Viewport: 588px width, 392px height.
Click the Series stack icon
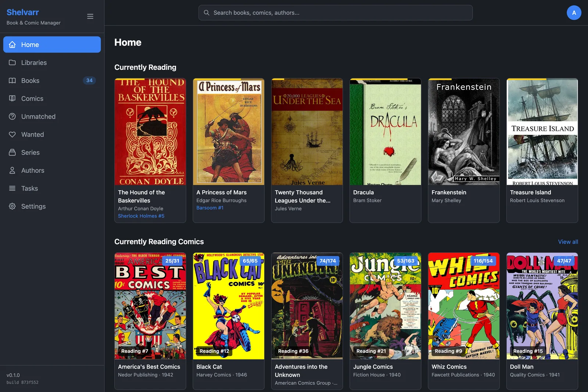pyautogui.click(x=12, y=152)
